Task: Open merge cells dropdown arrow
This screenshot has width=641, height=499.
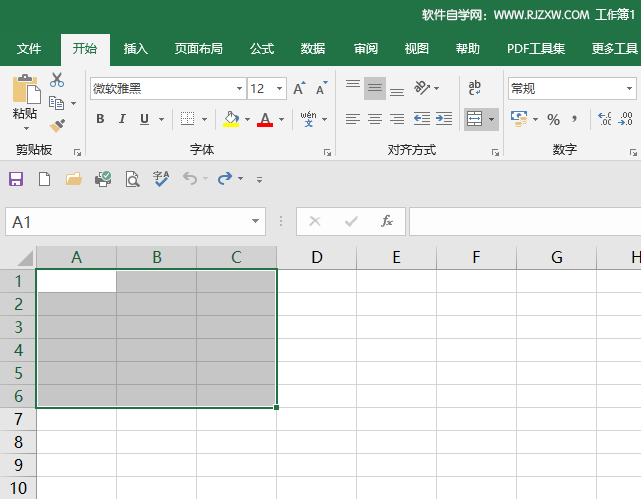Action: click(492, 119)
